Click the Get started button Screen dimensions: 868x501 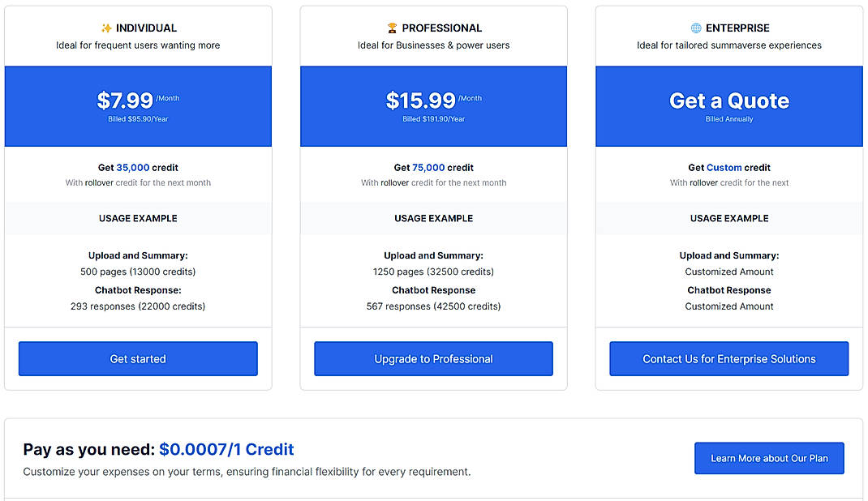137,358
